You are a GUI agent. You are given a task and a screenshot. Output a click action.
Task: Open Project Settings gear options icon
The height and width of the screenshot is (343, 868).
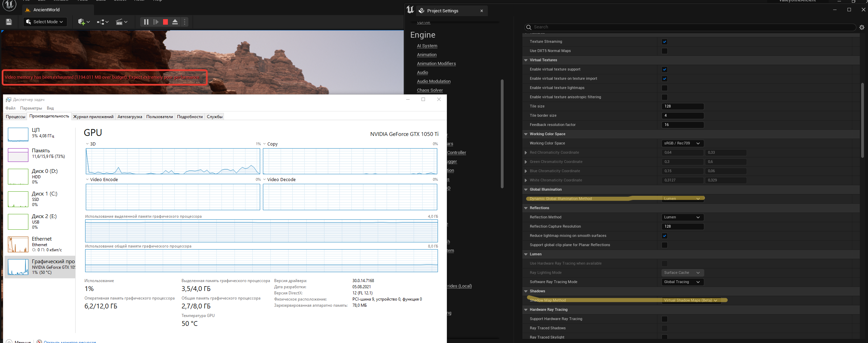862,27
